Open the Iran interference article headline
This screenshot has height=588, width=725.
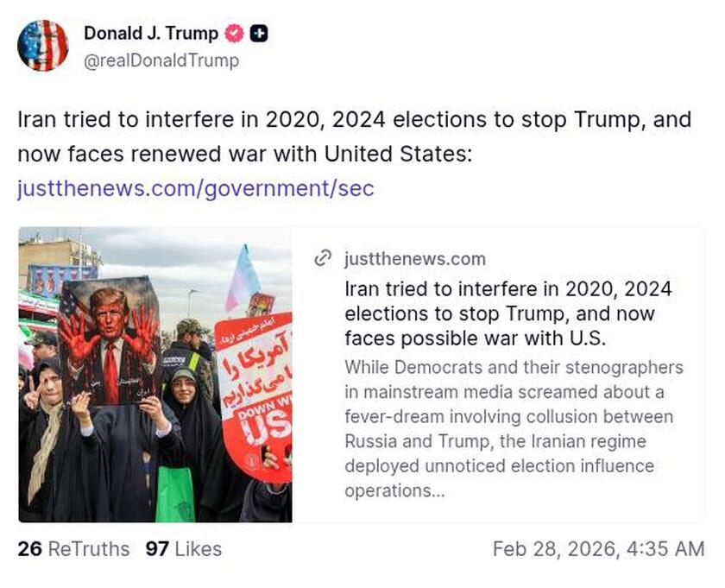(x=509, y=314)
